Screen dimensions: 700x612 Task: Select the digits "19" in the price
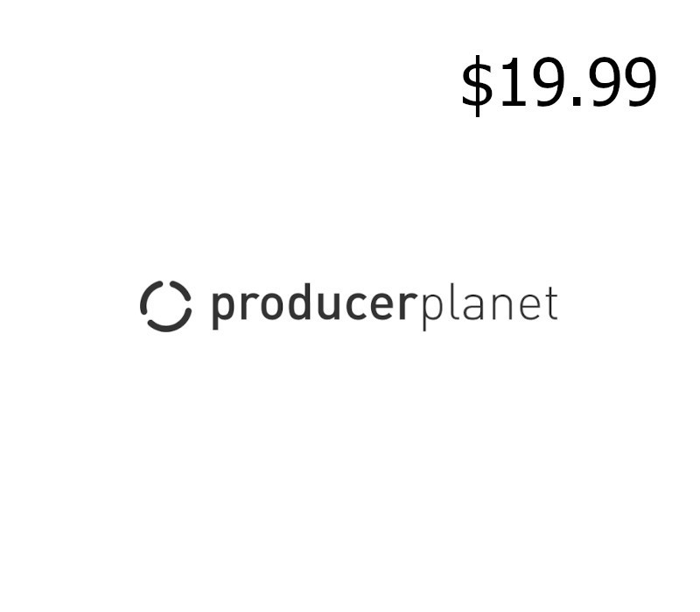click(531, 82)
